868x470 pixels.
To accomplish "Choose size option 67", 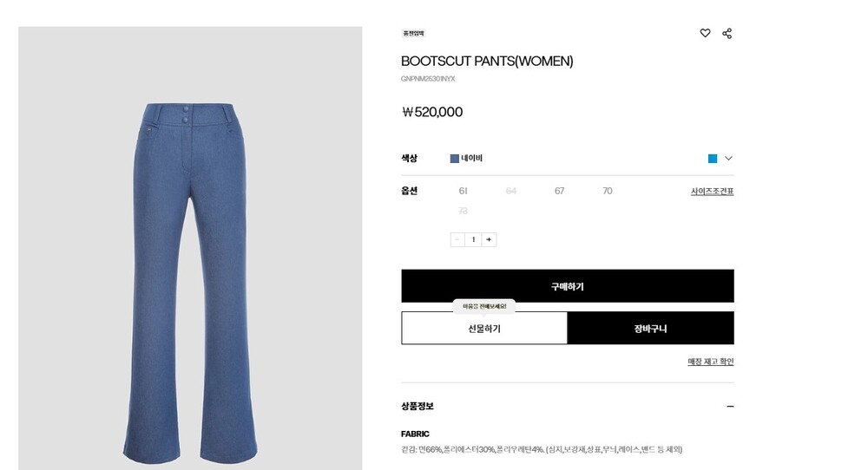I will click(559, 191).
